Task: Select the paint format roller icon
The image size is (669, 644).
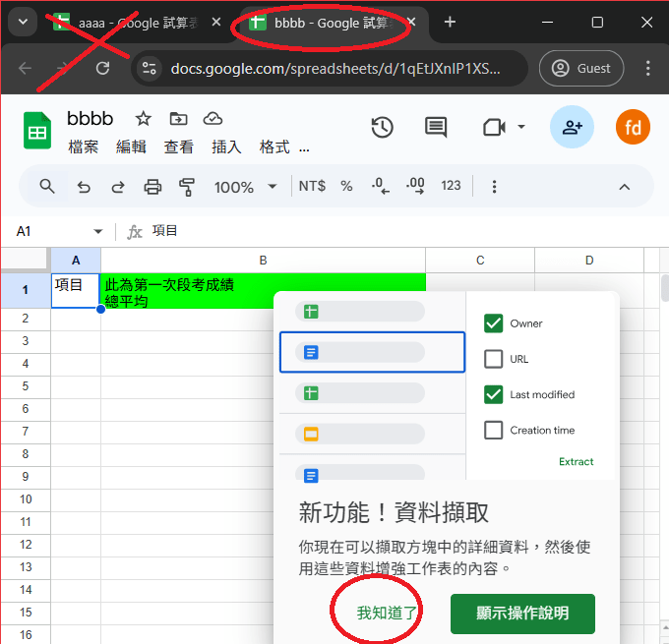Action: 187,186
